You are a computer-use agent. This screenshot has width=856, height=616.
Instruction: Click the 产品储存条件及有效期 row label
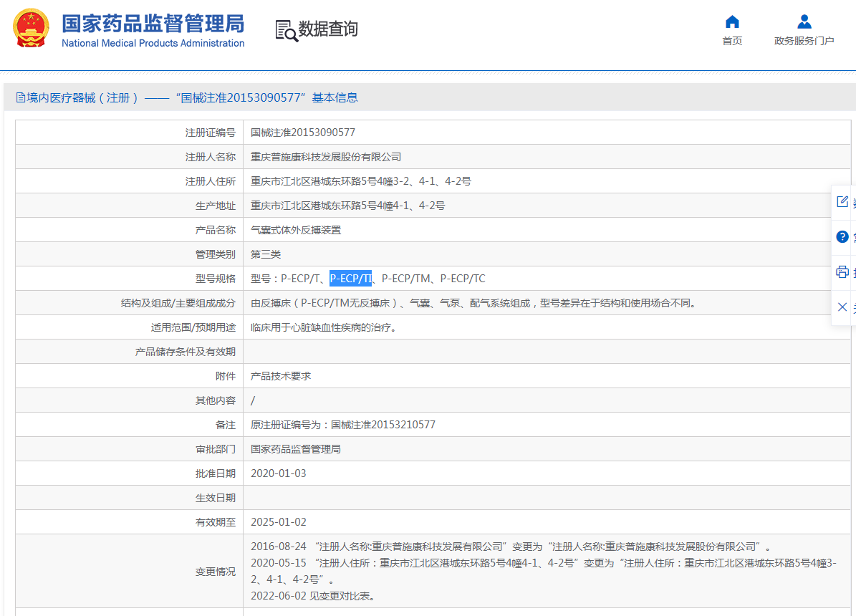185,352
